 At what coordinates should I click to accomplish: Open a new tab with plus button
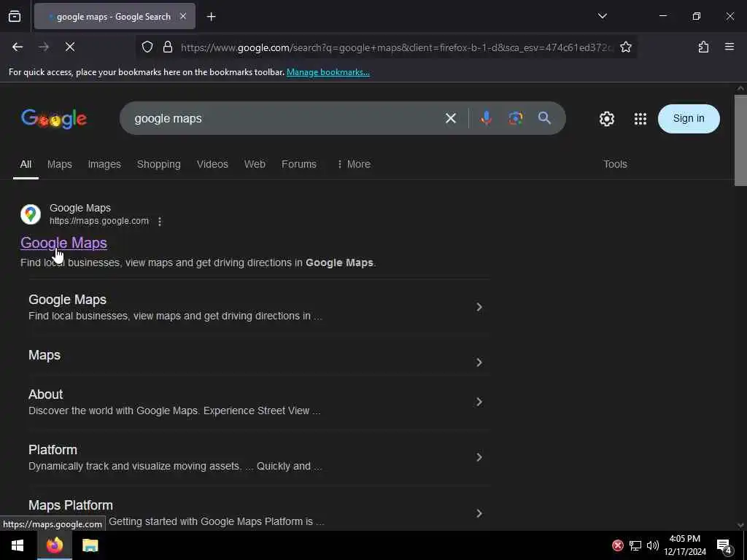click(x=211, y=17)
